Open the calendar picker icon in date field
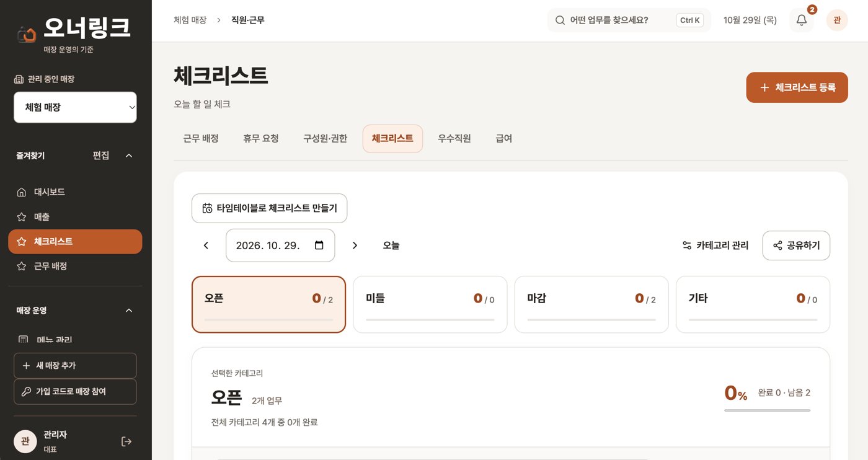The height and width of the screenshot is (460, 868). tap(319, 245)
